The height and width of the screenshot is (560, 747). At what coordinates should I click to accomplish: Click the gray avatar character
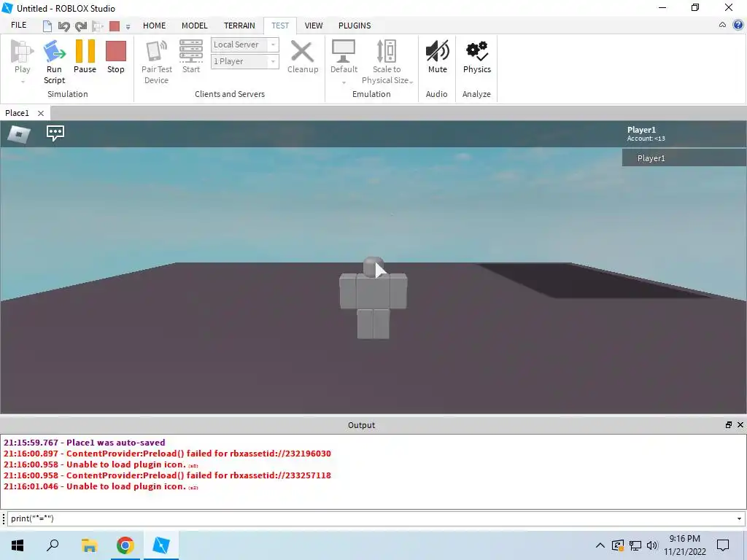pos(373,298)
